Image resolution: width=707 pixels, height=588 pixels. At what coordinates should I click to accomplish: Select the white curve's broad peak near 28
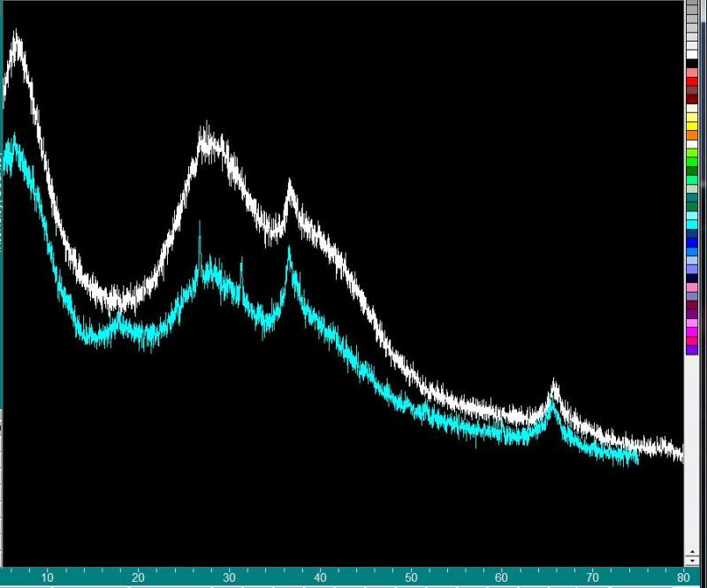pyautogui.click(x=209, y=143)
